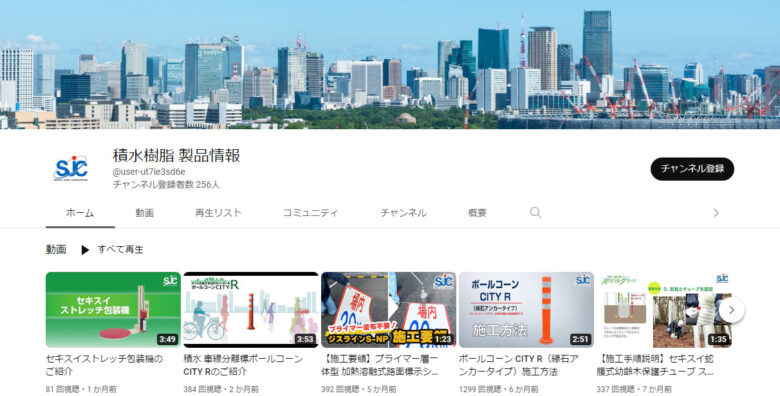This screenshot has width=780, height=396.
Task: Open the 再生リスト tab
Action: coord(218,213)
